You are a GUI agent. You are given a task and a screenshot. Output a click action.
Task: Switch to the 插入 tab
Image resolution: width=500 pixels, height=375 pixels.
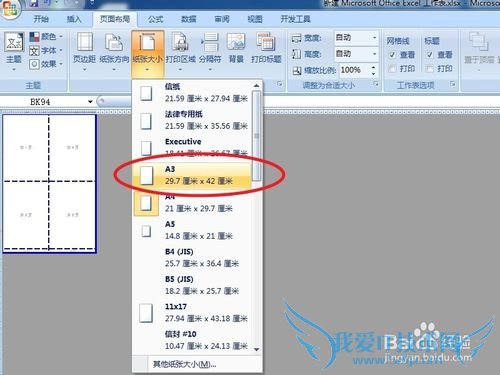point(74,19)
